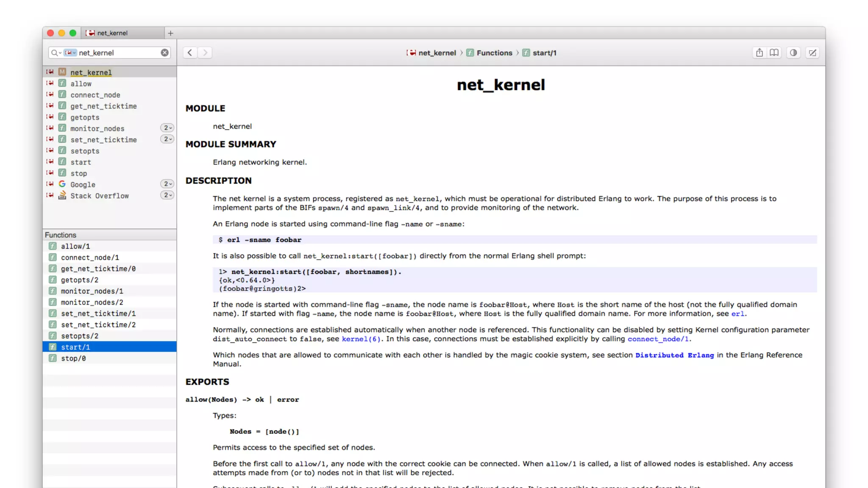This screenshot has width=868, height=488.
Task: Clear the net_kernel search field
Action: coord(164,53)
